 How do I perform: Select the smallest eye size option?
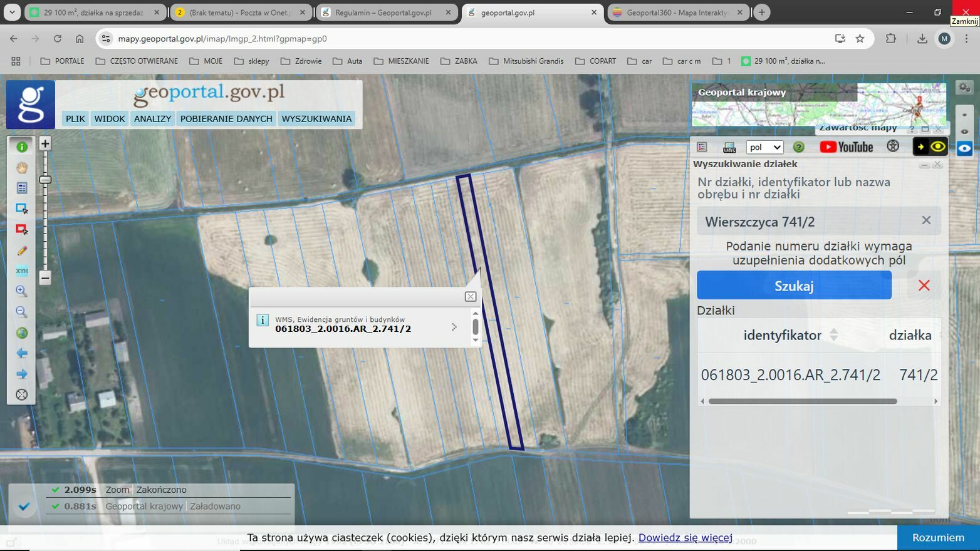tap(964, 115)
